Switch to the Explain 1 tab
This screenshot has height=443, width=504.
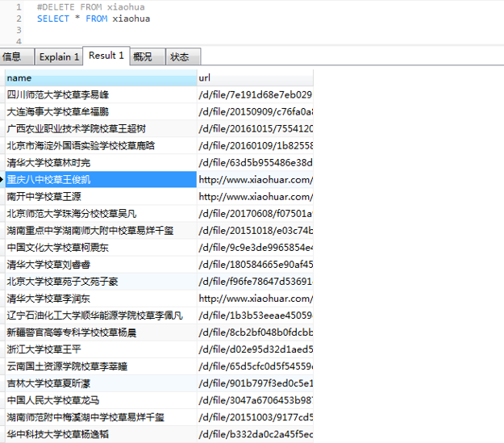coord(59,57)
